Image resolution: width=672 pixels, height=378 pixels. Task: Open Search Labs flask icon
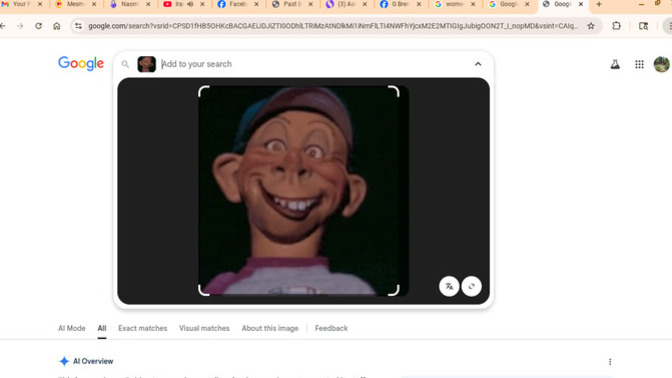[x=615, y=64]
